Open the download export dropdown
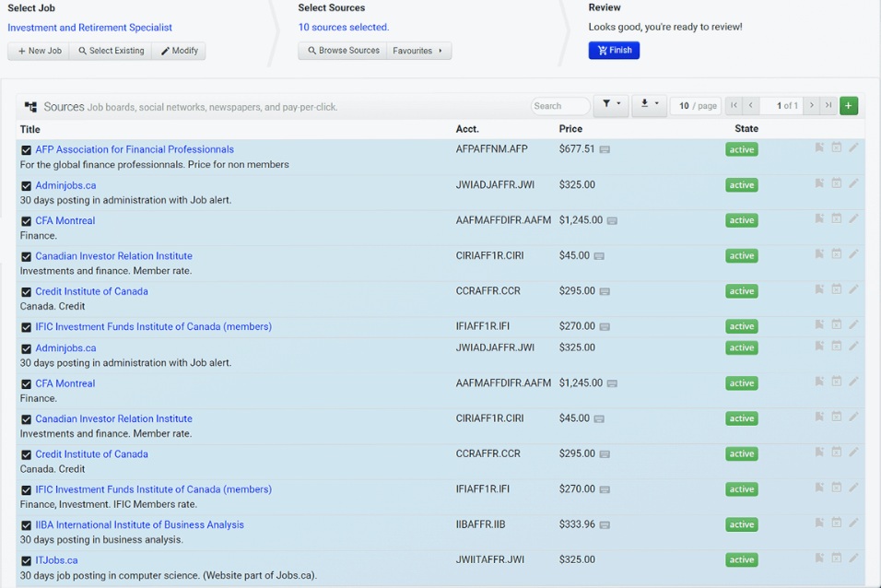881x588 pixels. pos(650,105)
